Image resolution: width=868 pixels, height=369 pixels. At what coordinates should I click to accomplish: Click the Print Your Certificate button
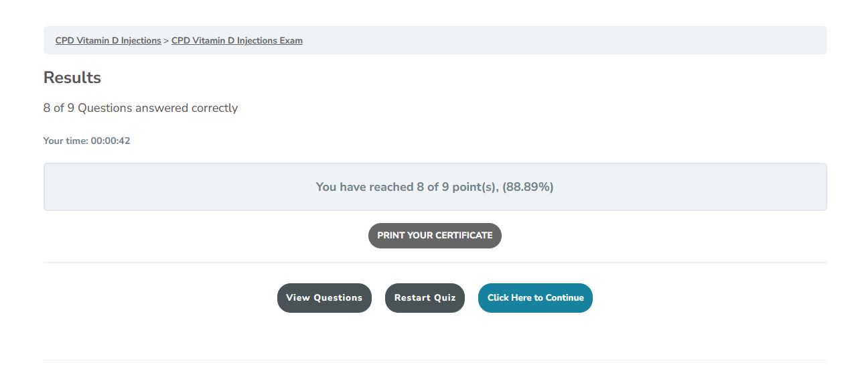point(435,236)
